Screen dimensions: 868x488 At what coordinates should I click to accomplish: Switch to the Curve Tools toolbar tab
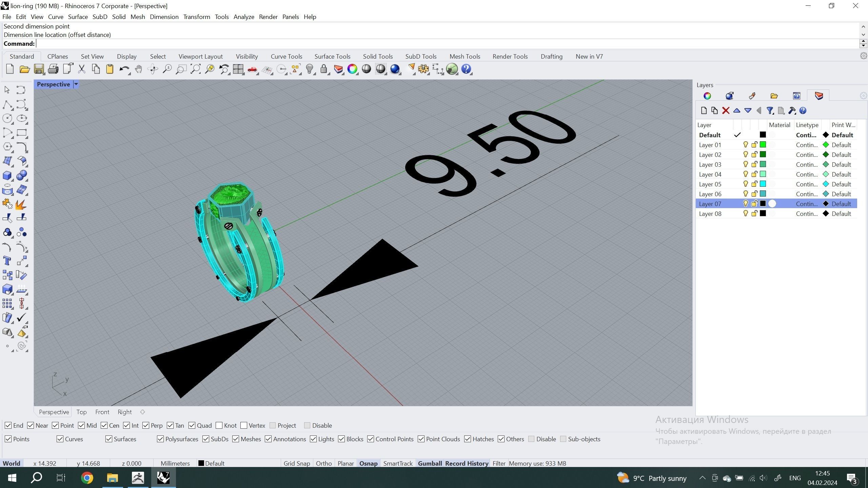(x=286, y=57)
